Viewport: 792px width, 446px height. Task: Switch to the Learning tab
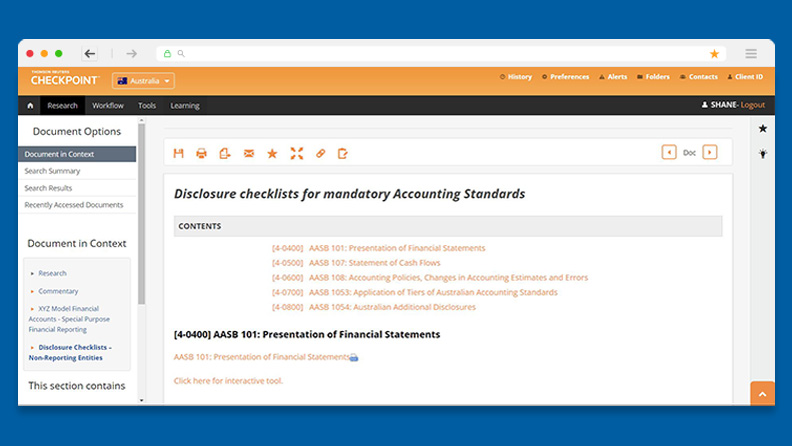[x=185, y=105]
